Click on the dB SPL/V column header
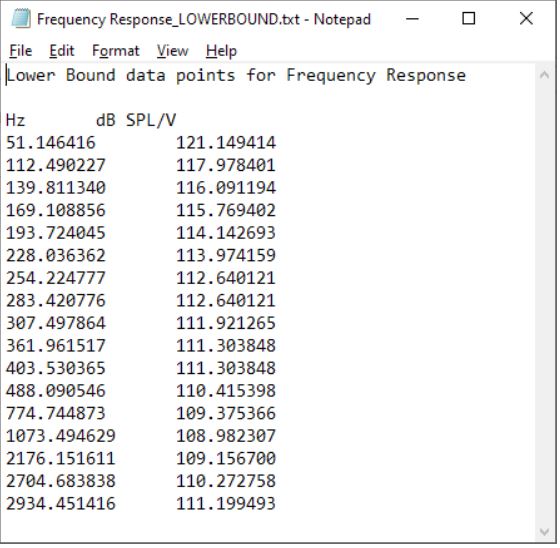This screenshot has height=548, width=560. pos(136,120)
